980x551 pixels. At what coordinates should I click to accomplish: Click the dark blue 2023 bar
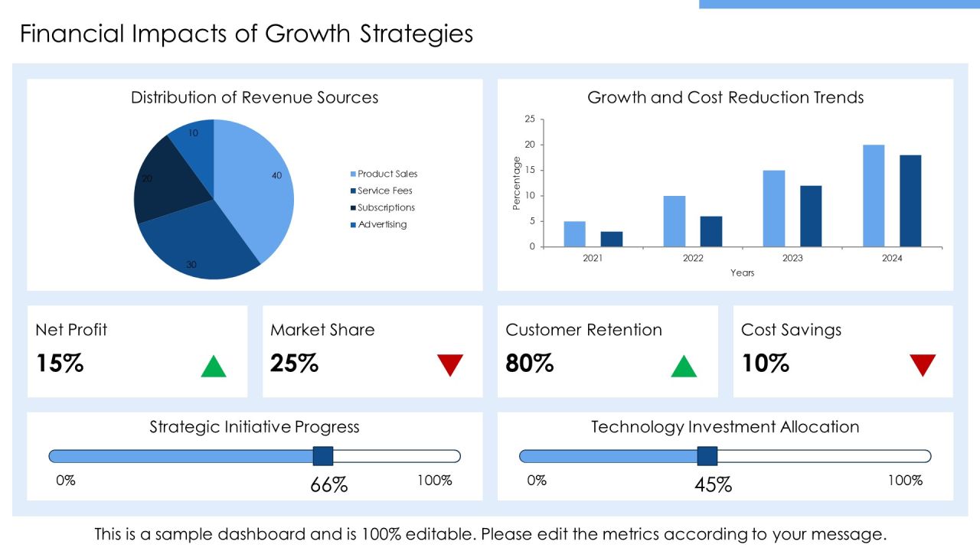click(811, 216)
